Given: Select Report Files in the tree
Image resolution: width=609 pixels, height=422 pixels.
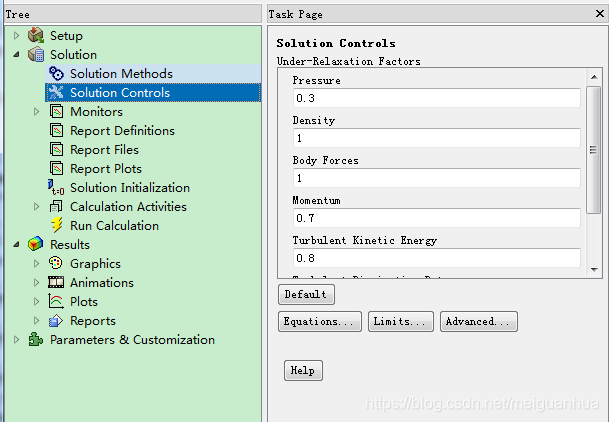Looking at the screenshot, I should 104,150.
